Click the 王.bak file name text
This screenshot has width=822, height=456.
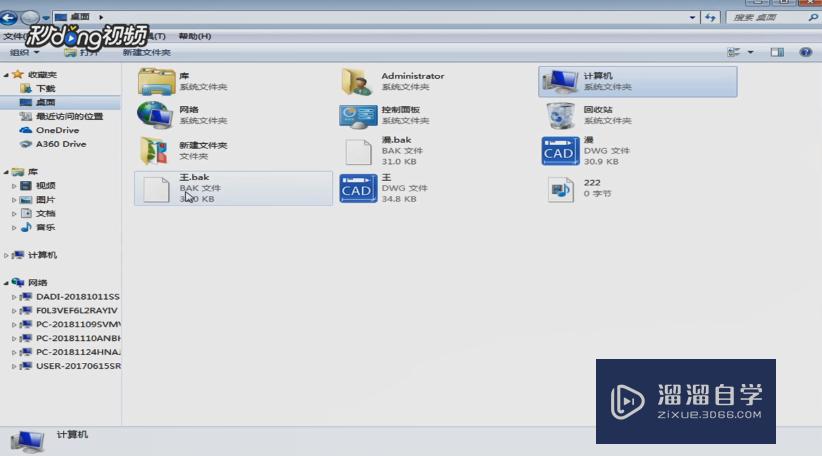coord(194,177)
